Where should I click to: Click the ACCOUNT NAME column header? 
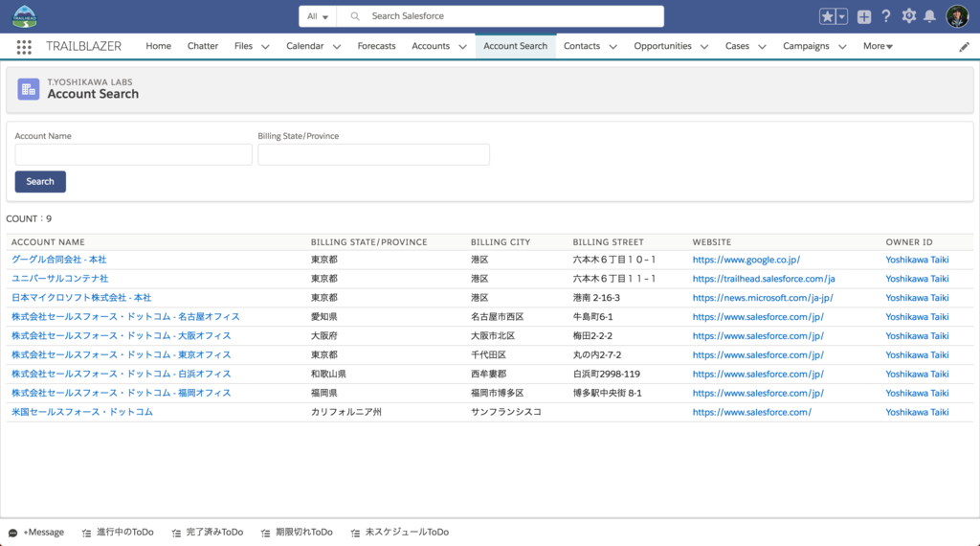pos(48,242)
